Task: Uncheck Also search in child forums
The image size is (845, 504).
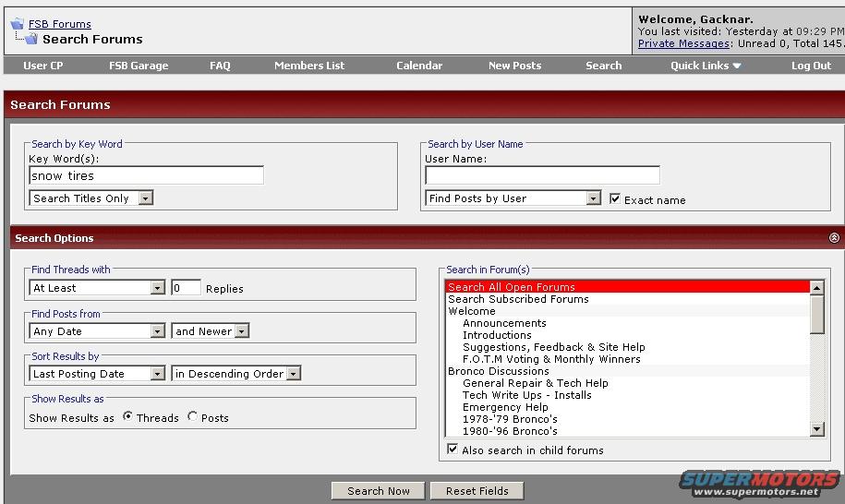Action: 452,450
